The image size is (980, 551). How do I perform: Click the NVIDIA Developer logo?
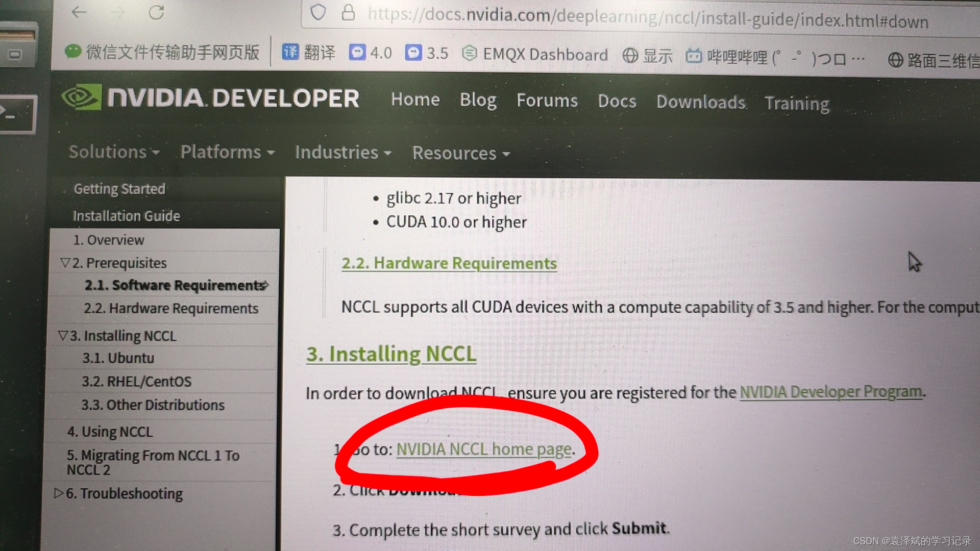(x=210, y=97)
